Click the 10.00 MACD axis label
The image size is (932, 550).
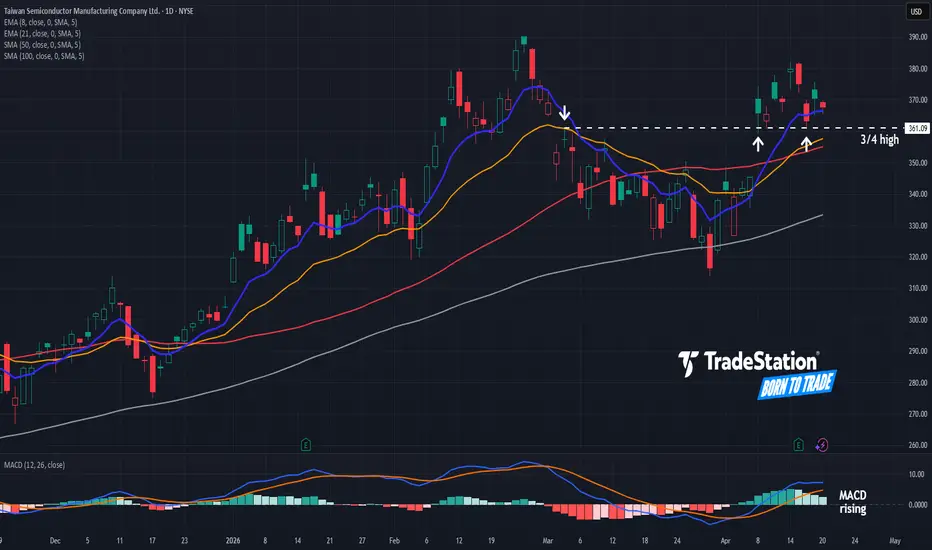[917, 474]
